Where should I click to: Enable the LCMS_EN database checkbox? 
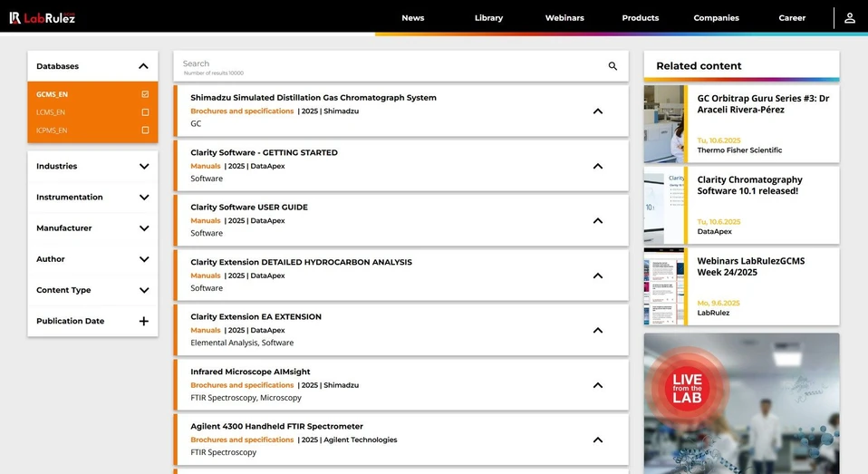[145, 112]
